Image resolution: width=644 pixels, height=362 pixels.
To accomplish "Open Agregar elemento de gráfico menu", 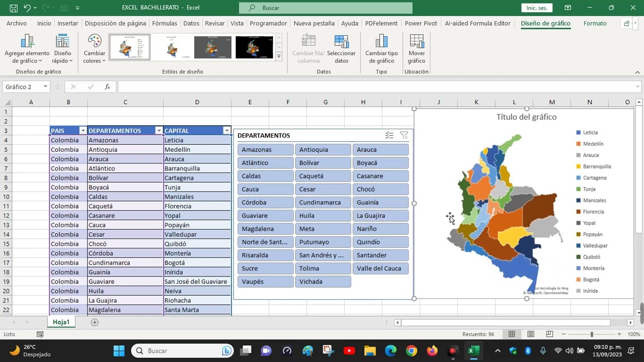I will tap(27, 49).
